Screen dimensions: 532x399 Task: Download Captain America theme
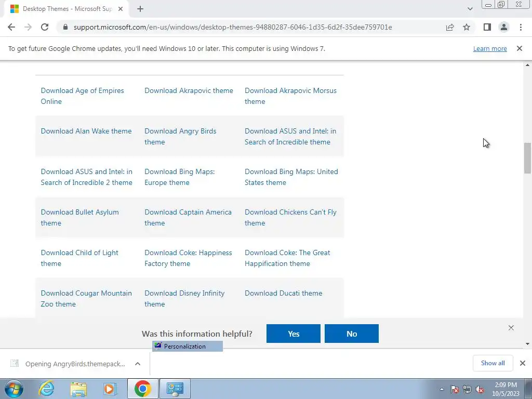pyautogui.click(x=188, y=218)
